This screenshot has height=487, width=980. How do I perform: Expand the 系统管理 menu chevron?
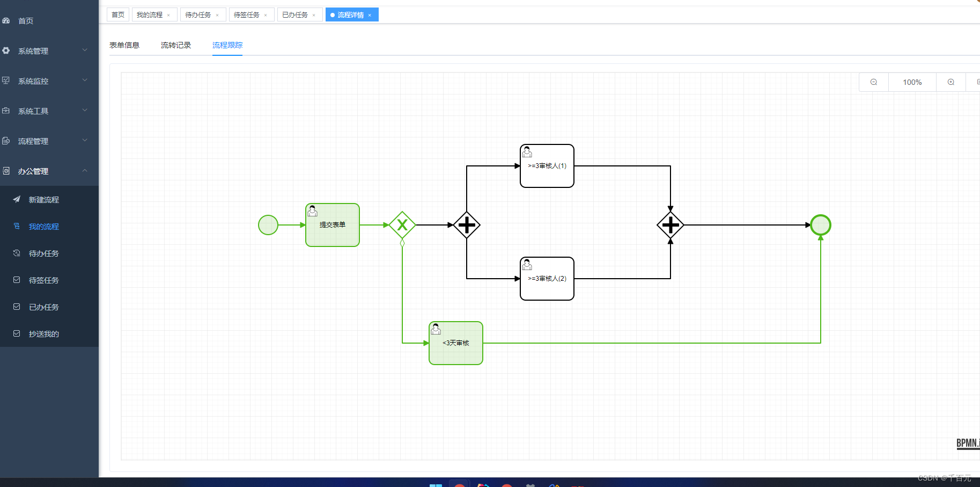pos(85,50)
